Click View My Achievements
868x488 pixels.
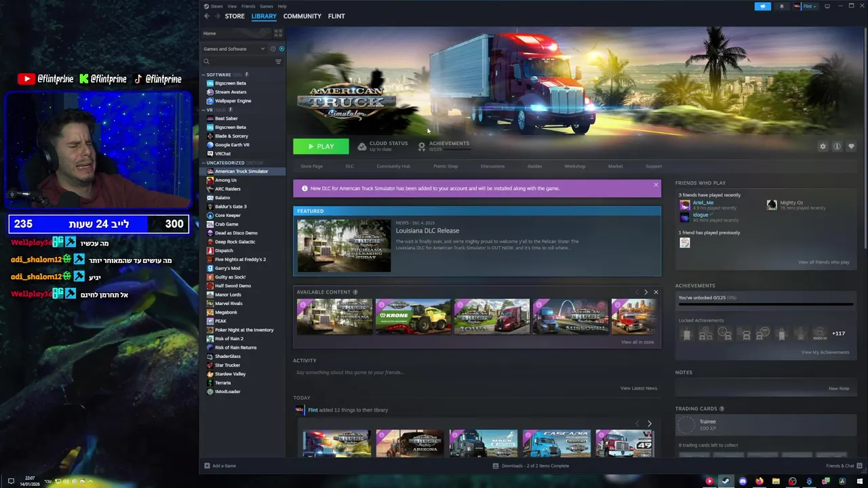(x=825, y=352)
